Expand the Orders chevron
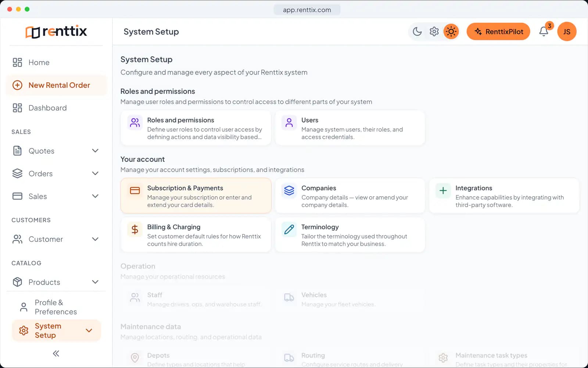Screen dimensions: 588x368 pos(95,173)
